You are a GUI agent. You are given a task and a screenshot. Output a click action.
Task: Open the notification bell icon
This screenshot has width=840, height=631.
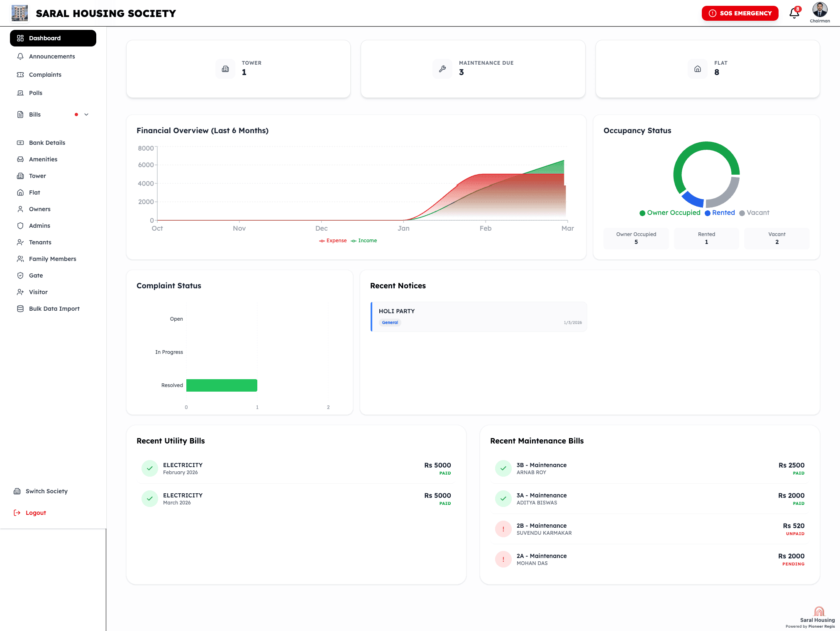[794, 13]
